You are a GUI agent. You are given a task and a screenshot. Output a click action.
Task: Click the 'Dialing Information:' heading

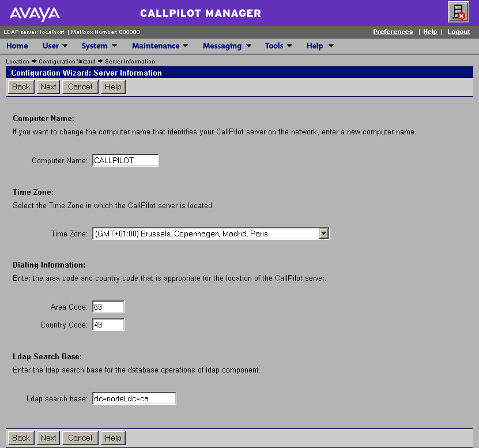[49, 265]
